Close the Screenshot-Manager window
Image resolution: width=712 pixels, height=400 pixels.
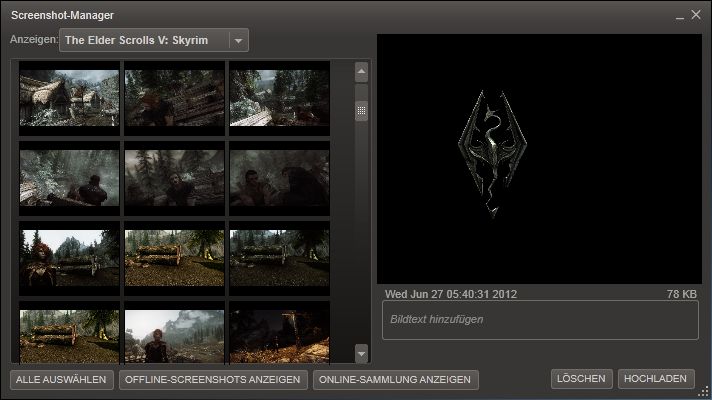[696, 15]
